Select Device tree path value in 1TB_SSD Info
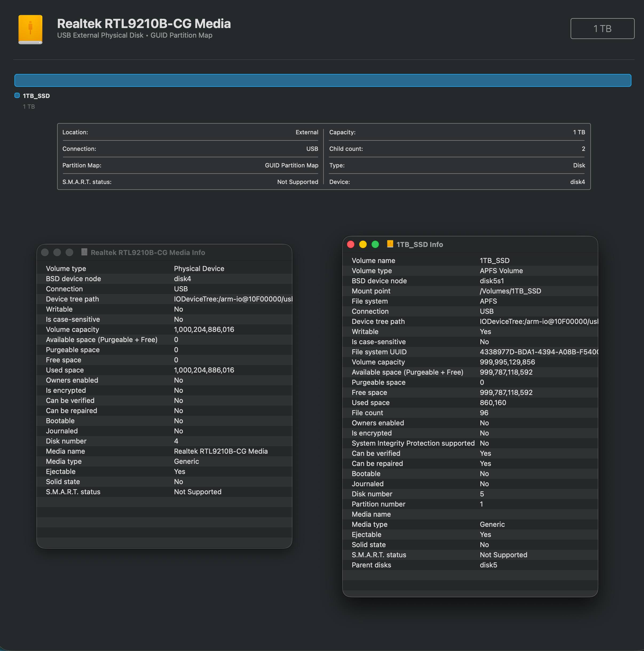Screen dimensions: 644x651 pyautogui.click(x=539, y=321)
